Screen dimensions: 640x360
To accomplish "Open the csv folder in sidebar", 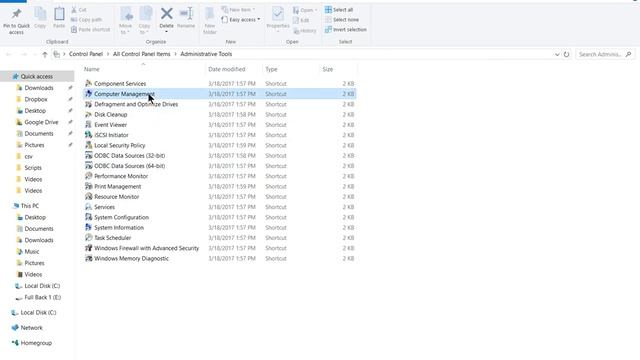I will coord(28,156).
